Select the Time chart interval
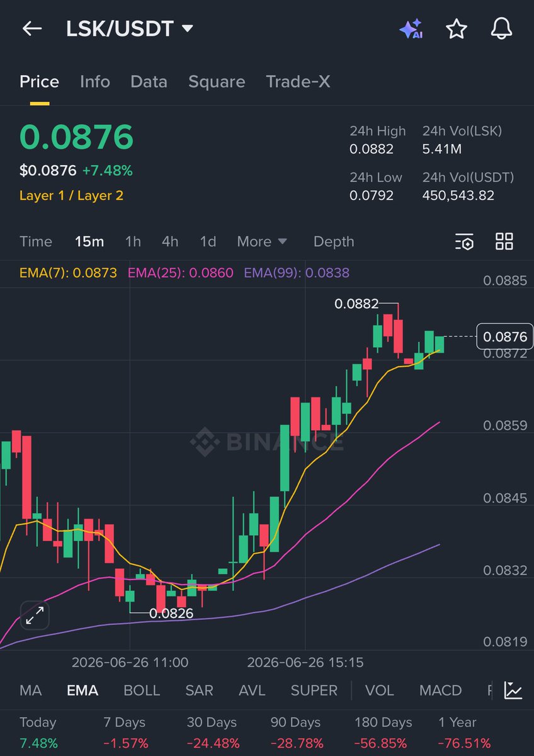534x756 pixels. point(36,241)
